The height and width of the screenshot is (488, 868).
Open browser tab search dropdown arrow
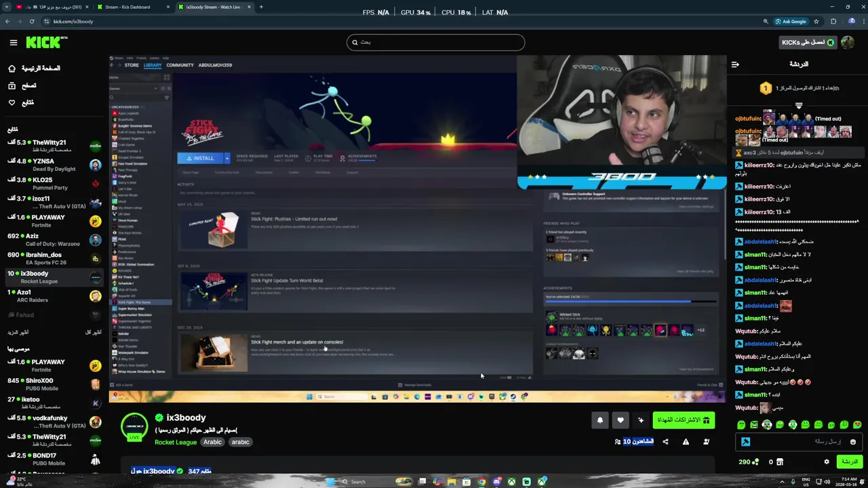pyautogui.click(x=6, y=7)
